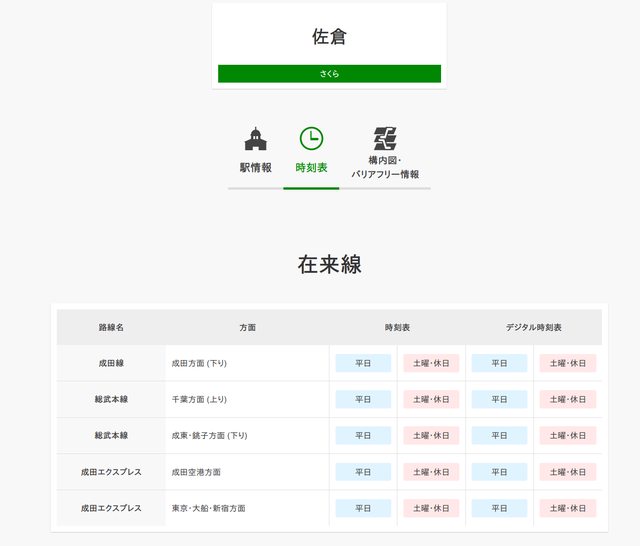
Task: Open 千葉方面 (上り) 平日 デジタル時刻表
Action: coord(499,399)
